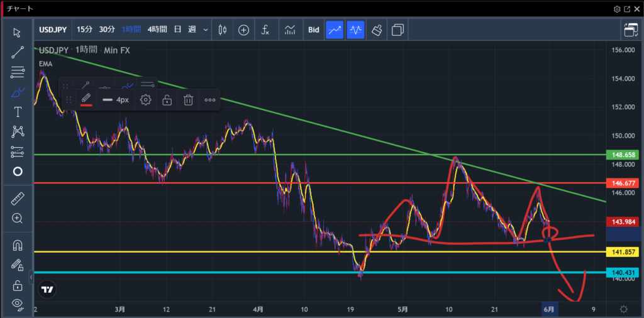Delete the selected drawing with trash icon
This screenshot has height=318, width=644.
188,100
